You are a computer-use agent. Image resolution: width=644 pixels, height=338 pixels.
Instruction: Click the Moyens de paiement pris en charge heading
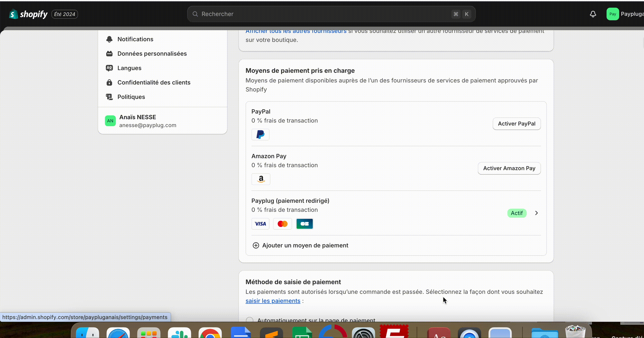pyautogui.click(x=300, y=71)
